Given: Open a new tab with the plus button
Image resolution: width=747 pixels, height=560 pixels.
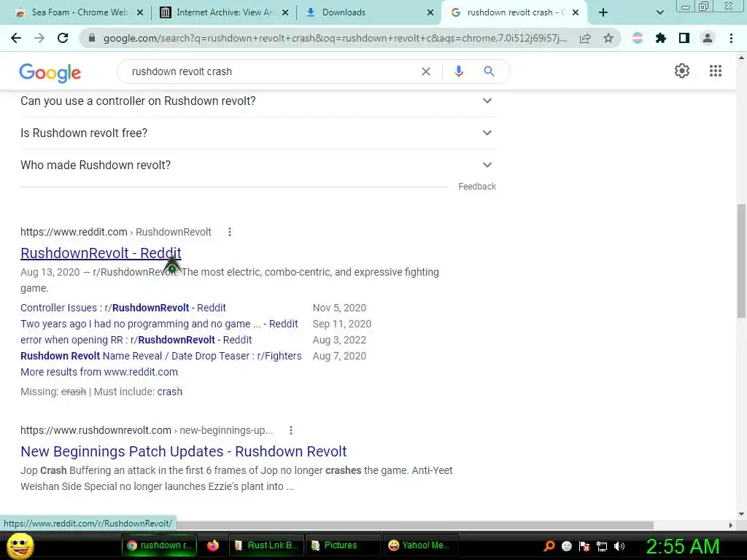Looking at the screenshot, I should [x=603, y=12].
